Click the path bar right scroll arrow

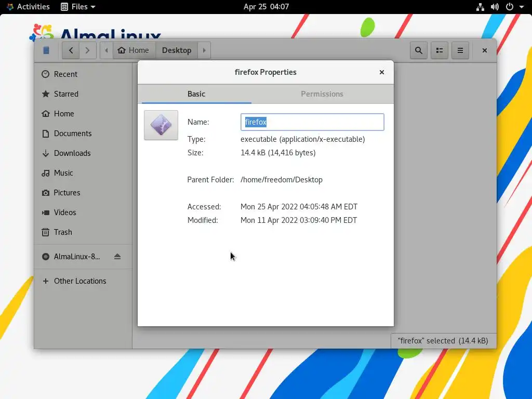(x=204, y=50)
